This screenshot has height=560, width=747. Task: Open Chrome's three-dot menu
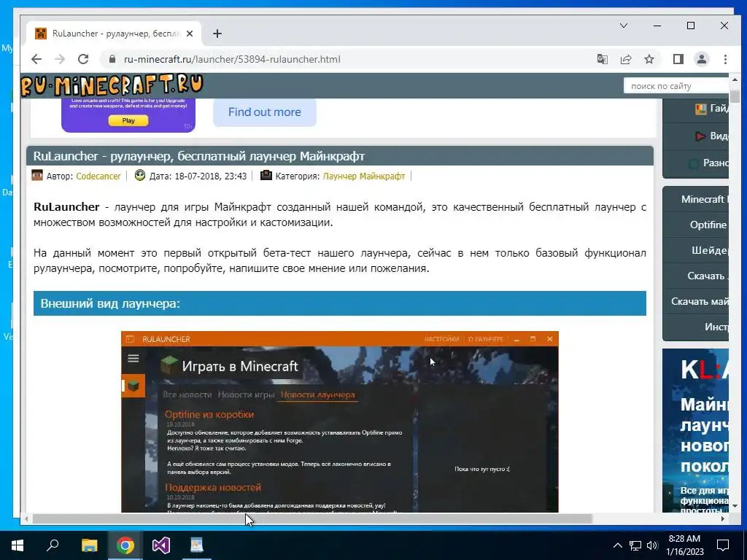point(725,59)
